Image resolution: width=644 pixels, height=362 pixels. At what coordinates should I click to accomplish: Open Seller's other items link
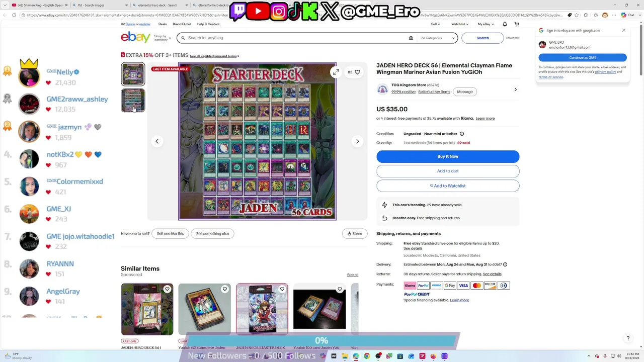tap(434, 92)
